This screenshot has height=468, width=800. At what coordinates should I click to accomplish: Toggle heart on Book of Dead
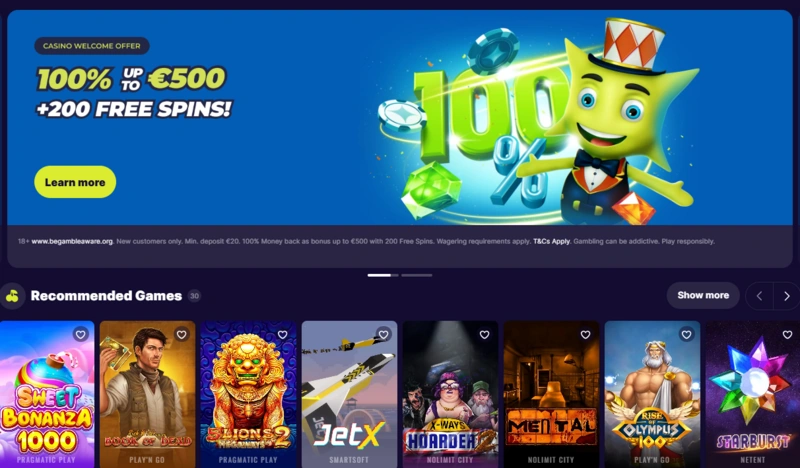[x=181, y=334]
